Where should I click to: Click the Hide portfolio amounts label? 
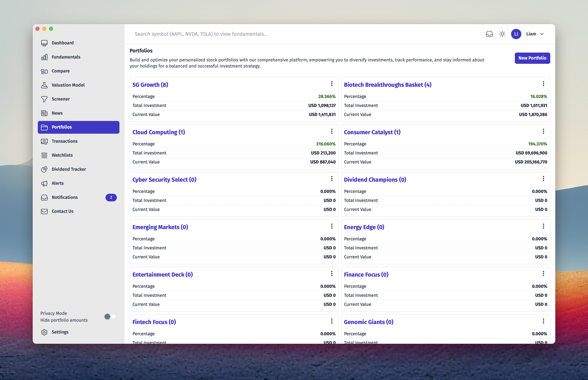[64, 320]
